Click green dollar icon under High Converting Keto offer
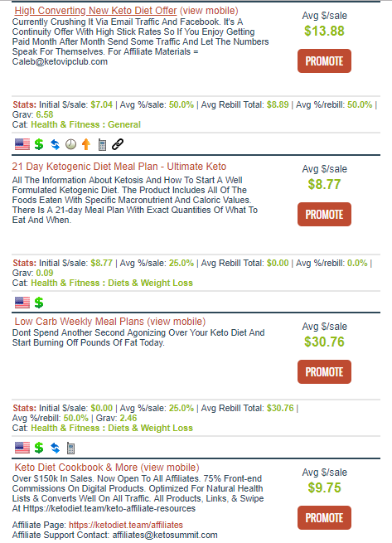392x543 pixels. 39,144
